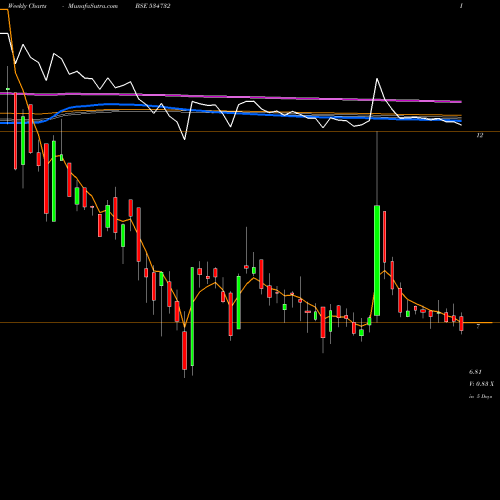Click the MunafaSutra.com label
Screen dimensions: 500x500
(x=93, y=6)
